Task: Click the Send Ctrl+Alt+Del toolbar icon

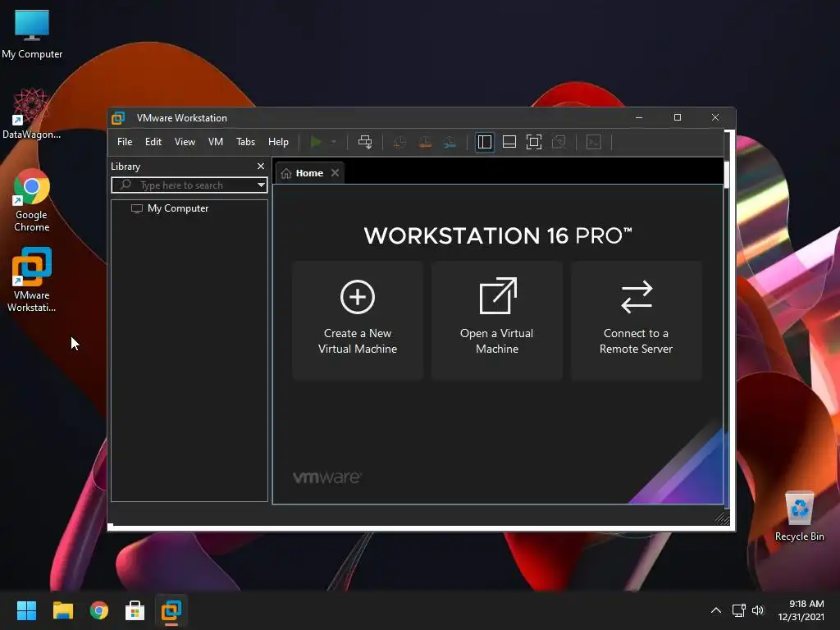Action: [x=365, y=142]
